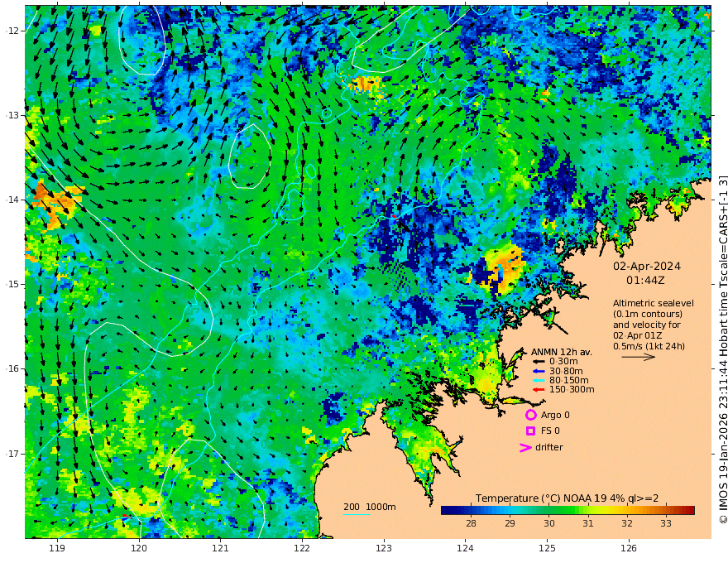Image resolution: width=728 pixels, height=563 pixels.
Task: Click the warm orange patch near 13°S 122.8°E
Action: click(x=366, y=85)
